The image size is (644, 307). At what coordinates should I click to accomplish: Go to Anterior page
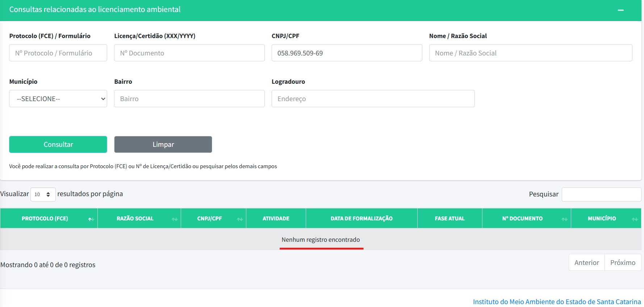tap(586, 262)
